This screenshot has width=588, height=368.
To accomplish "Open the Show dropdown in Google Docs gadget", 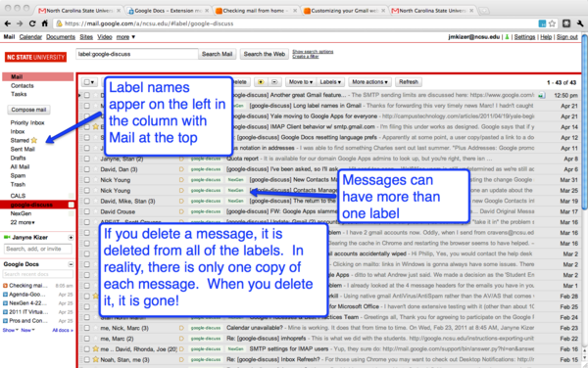I will click(x=10, y=330).
